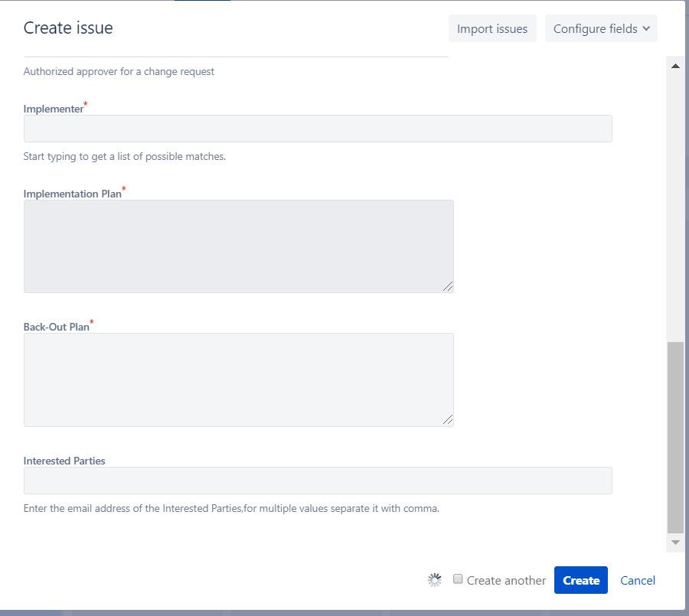Viewport: 689px width, 616px height.
Task: Focus the Interested Parties input field
Action: [x=318, y=481]
